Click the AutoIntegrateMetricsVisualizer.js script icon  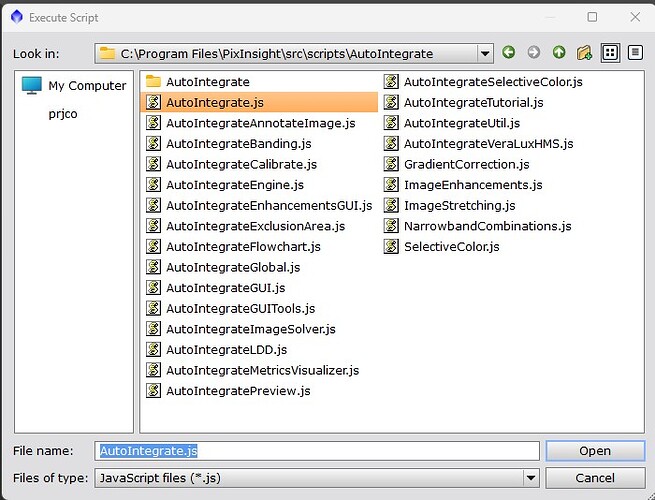click(x=153, y=370)
